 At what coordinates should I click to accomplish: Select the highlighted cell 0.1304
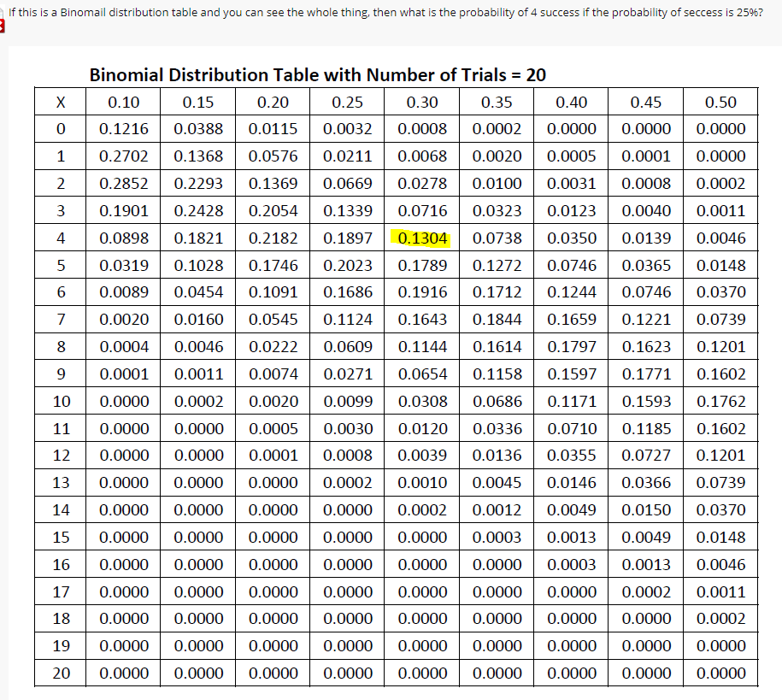[x=423, y=238]
